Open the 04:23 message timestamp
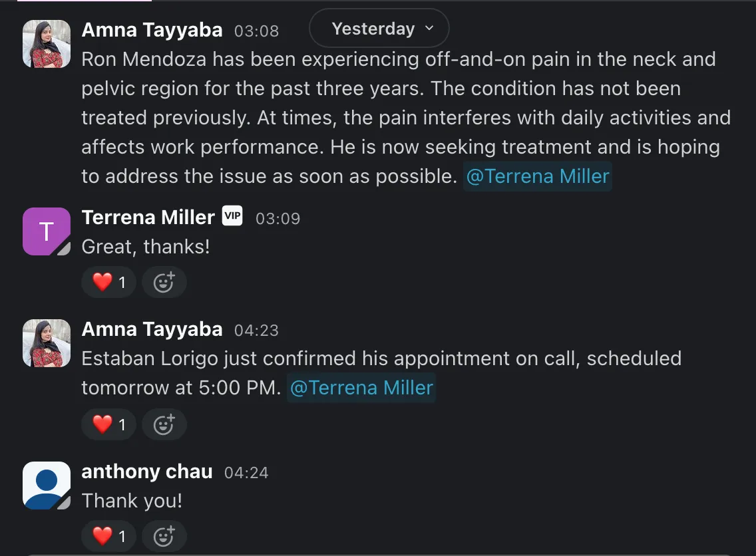Image resolution: width=756 pixels, height=556 pixels. pyautogui.click(x=256, y=331)
